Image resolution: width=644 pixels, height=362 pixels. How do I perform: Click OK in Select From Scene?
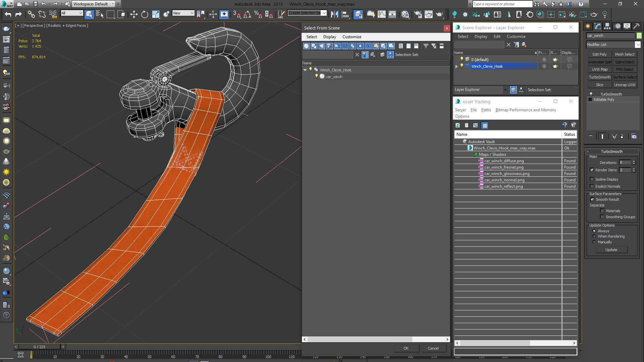tap(406, 348)
